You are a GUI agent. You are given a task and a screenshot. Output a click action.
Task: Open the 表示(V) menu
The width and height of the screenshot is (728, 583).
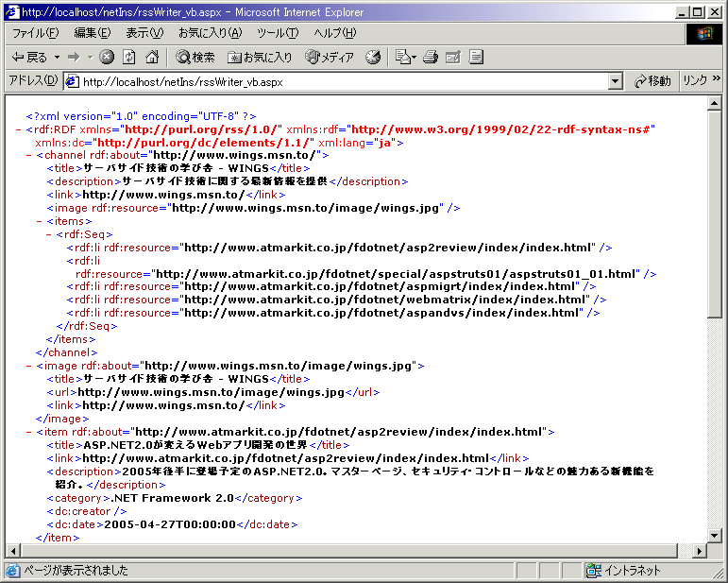[x=144, y=33]
